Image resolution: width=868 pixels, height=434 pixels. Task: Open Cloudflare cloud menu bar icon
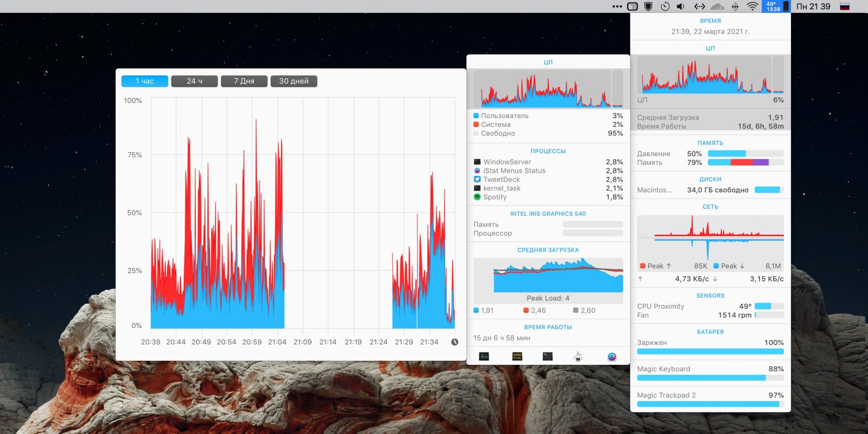[717, 6]
